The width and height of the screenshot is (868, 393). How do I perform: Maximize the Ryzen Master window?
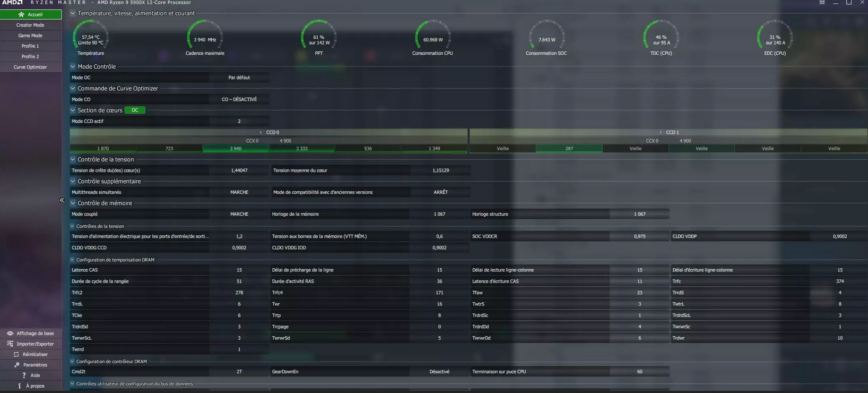(x=849, y=3)
